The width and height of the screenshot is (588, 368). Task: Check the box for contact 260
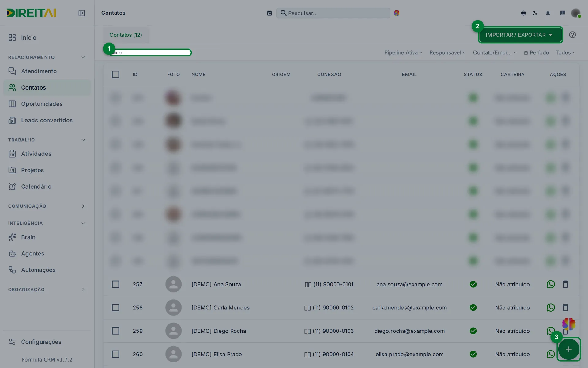click(x=115, y=354)
